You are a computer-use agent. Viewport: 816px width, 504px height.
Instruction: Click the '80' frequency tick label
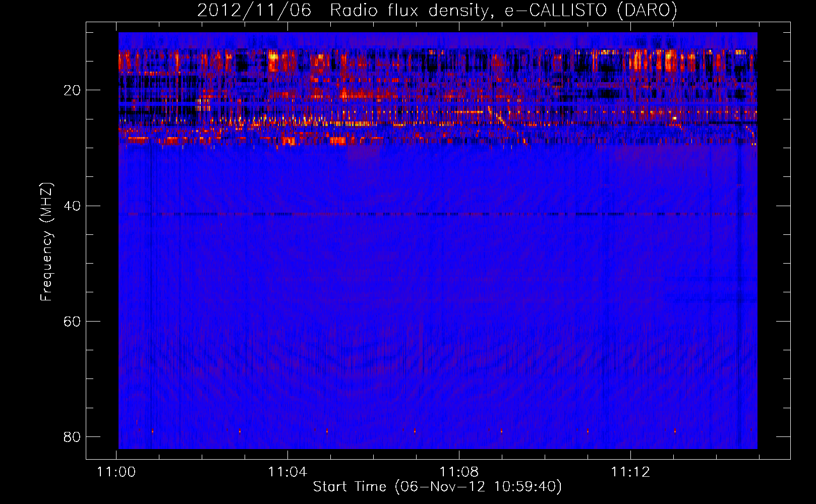point(72,436)
